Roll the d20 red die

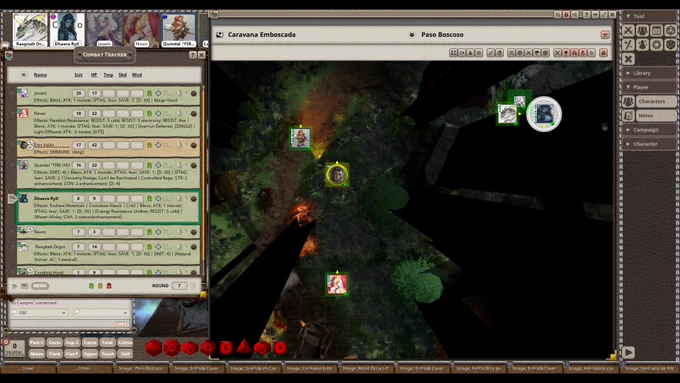tap(154, 348)
